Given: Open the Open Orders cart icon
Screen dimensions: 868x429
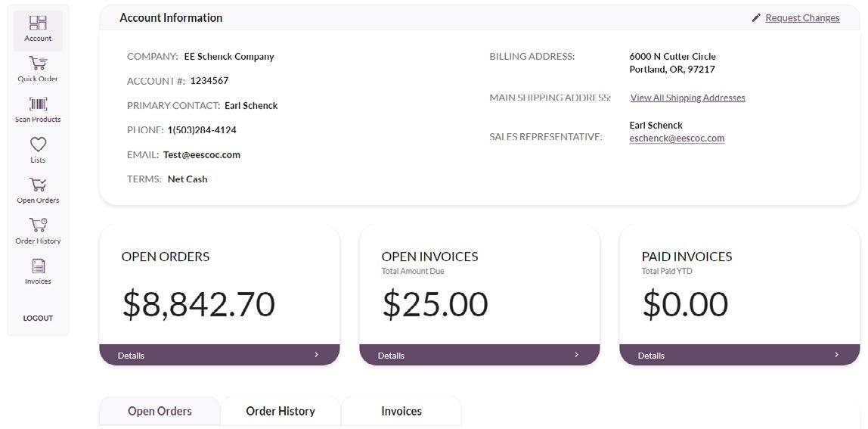Looking at the screenshot, I should [38, 185].
